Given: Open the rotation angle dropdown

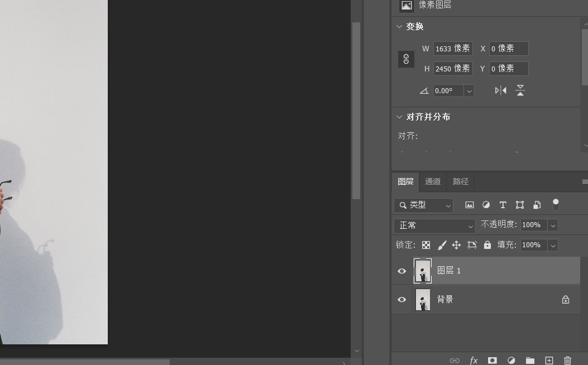Looking at the screenshot, I should pyautogui.click(x=469, y=90).
